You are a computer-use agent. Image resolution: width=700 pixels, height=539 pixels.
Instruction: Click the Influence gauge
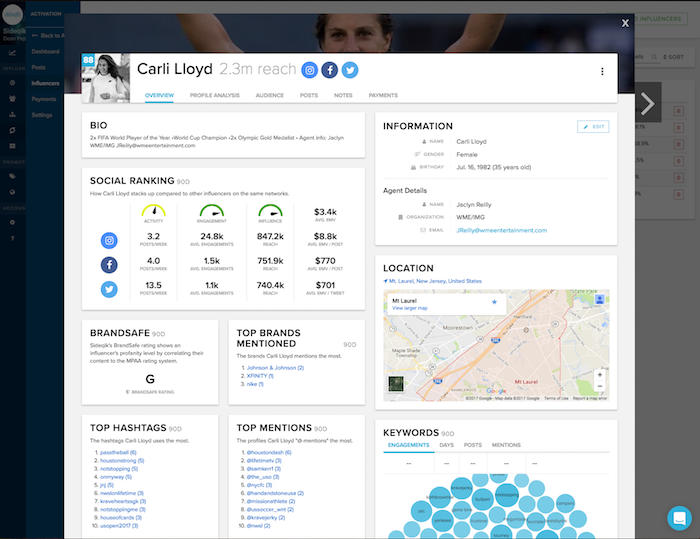[x=270, y=210]
